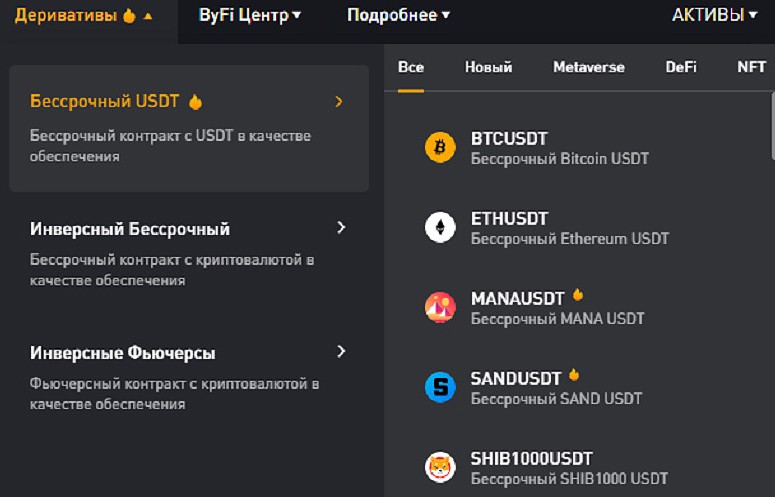This screenshot has height=497, width=775.
Task: Click the contract list scrollbar
Action: [x=771, y=125]
